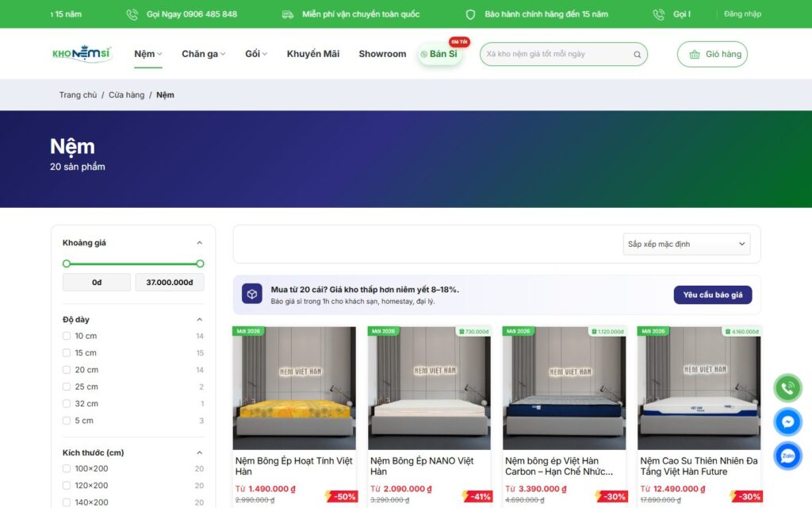Tick the 100×200 size checkbox

[67, 468]
